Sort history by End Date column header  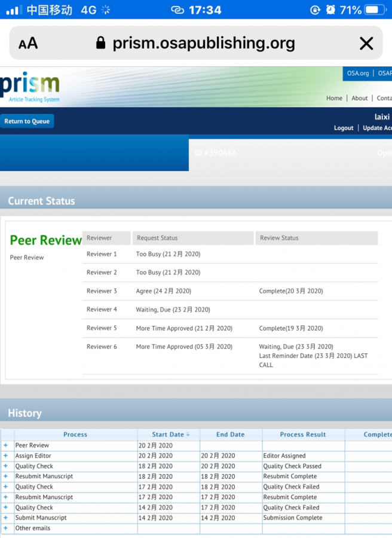[230, 435]
